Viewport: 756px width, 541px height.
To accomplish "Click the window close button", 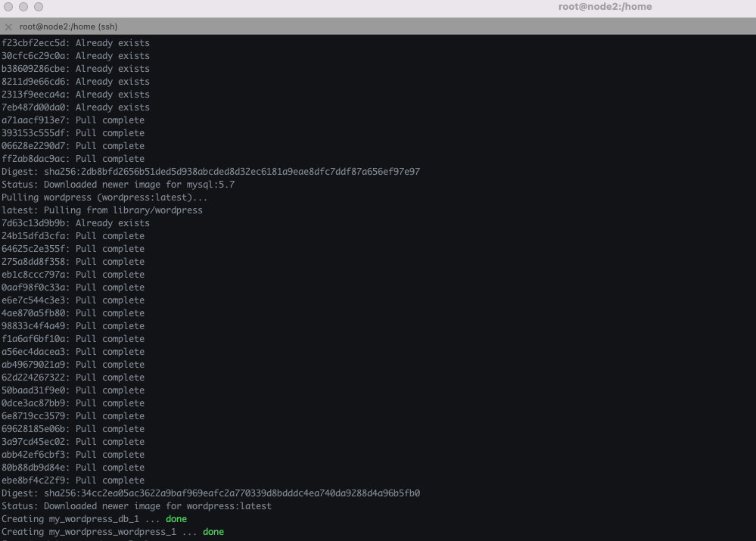I will [8, 7].
